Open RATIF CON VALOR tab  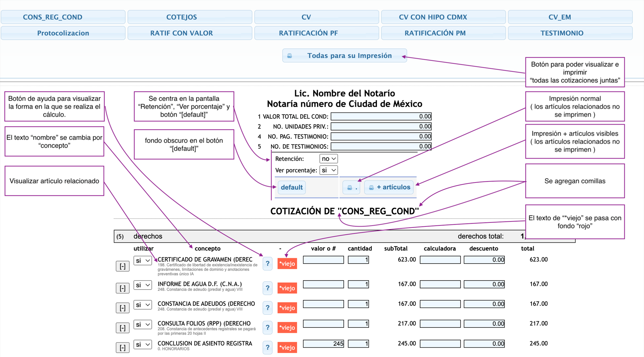point(190,33)
